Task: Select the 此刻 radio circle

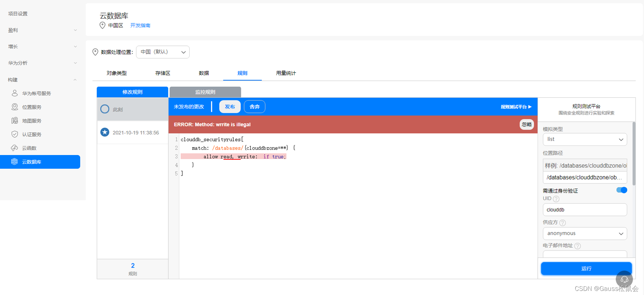Action: point(105,109)
